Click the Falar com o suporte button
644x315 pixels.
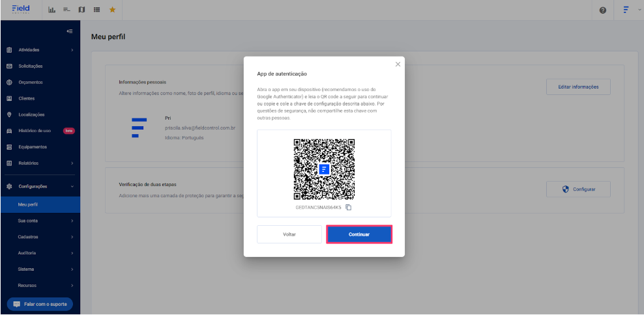(x=40, y=305)
